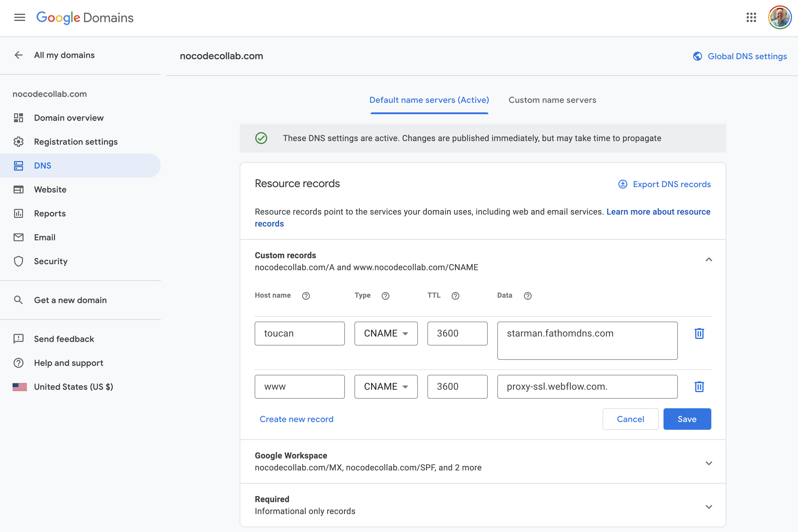Click the Website icon in sidebar

pyautogui.click(x=18, y=189)
